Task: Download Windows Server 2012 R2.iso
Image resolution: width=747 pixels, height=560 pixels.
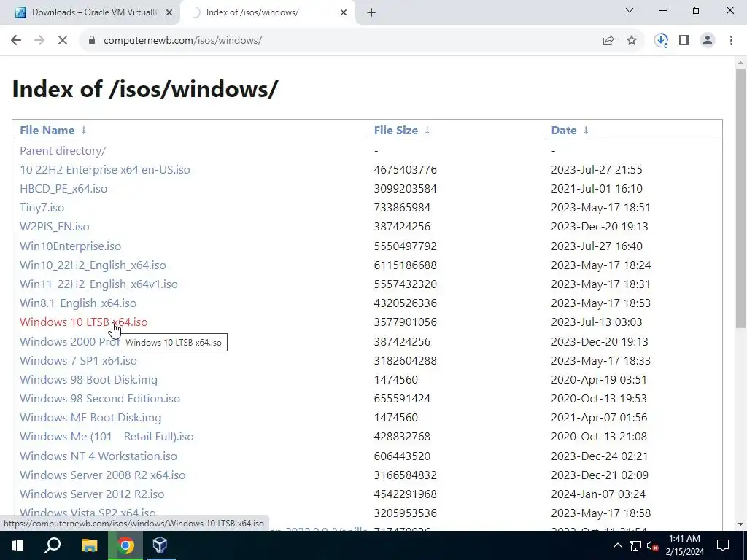Action: click(92, 494)
